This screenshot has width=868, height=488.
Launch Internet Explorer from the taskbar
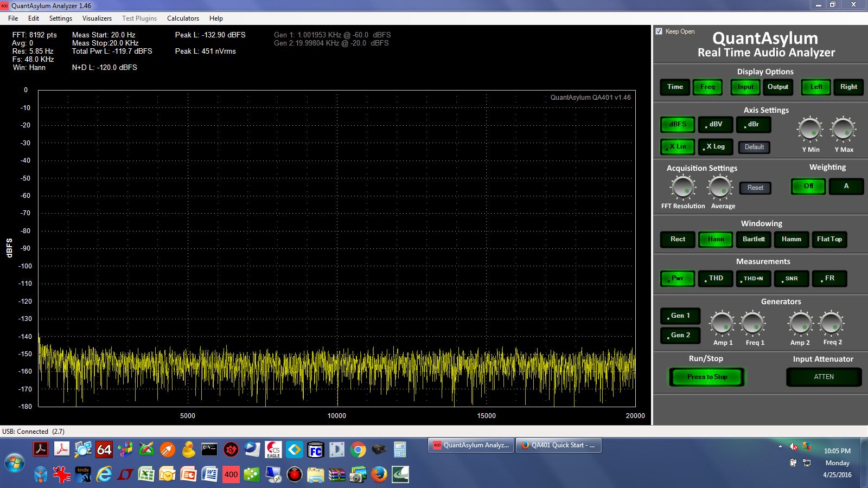pos(104,475)
